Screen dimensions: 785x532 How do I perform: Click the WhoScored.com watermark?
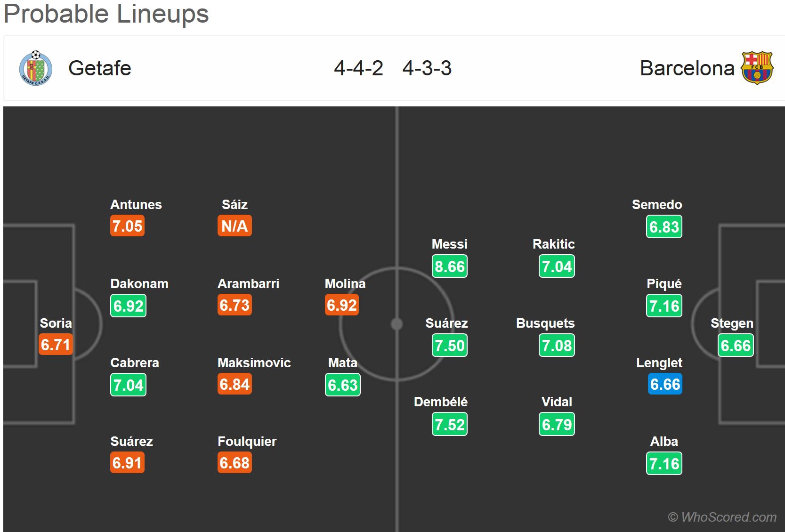[722, 517]
